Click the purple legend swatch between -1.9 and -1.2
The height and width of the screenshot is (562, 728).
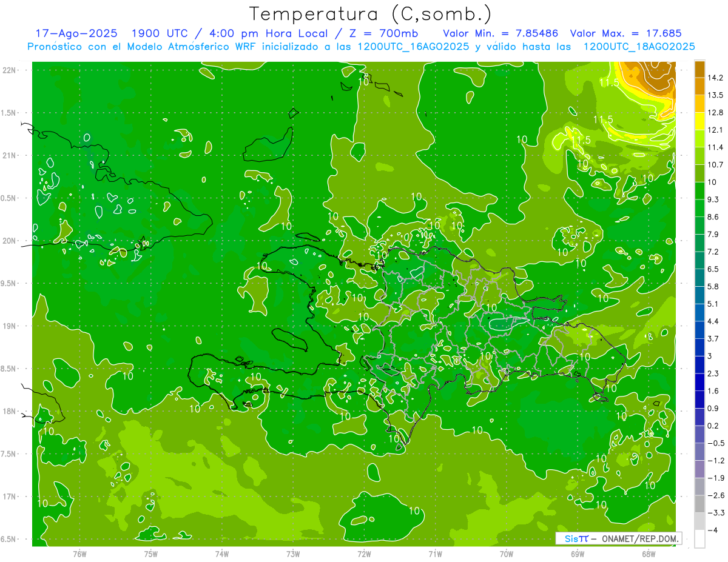[699, 469]
